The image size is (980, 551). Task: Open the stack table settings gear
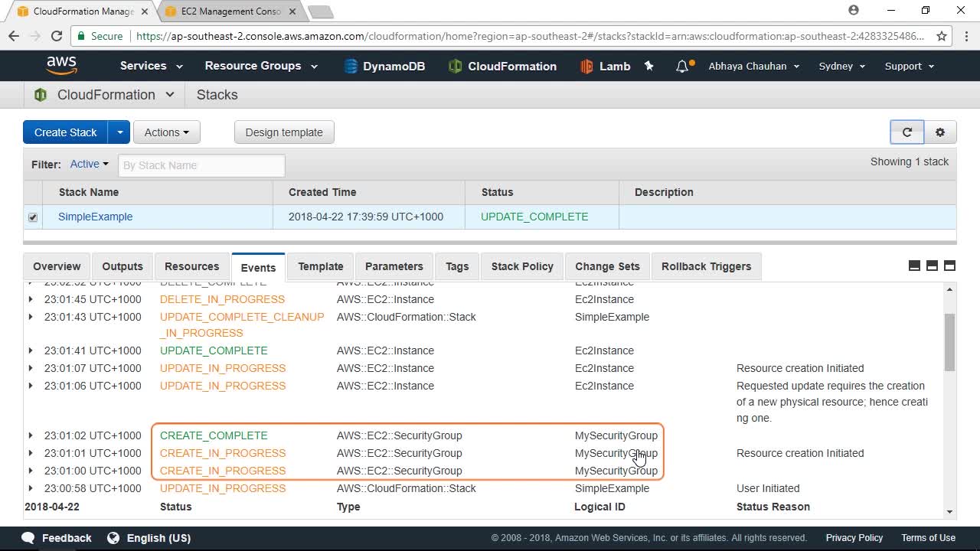pos(940,132)
